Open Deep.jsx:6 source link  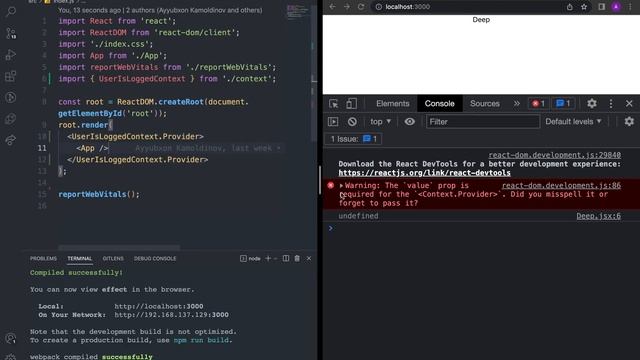click(x=598, y=216)
